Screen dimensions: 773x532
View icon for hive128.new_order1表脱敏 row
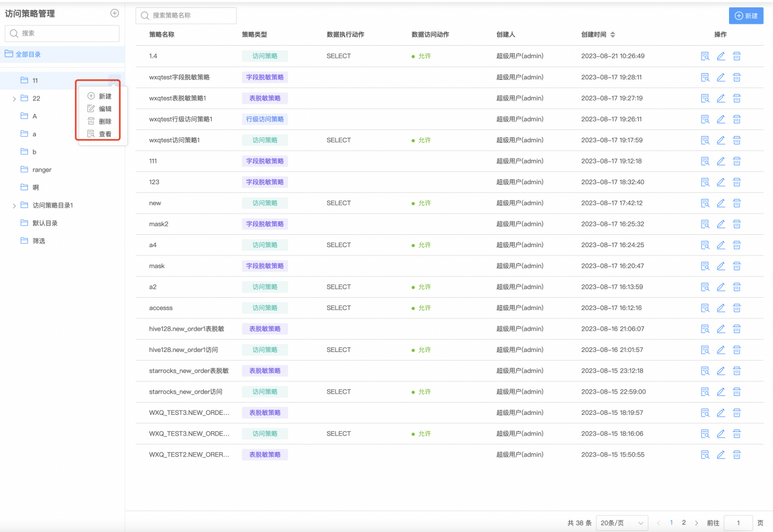[705, 329]
